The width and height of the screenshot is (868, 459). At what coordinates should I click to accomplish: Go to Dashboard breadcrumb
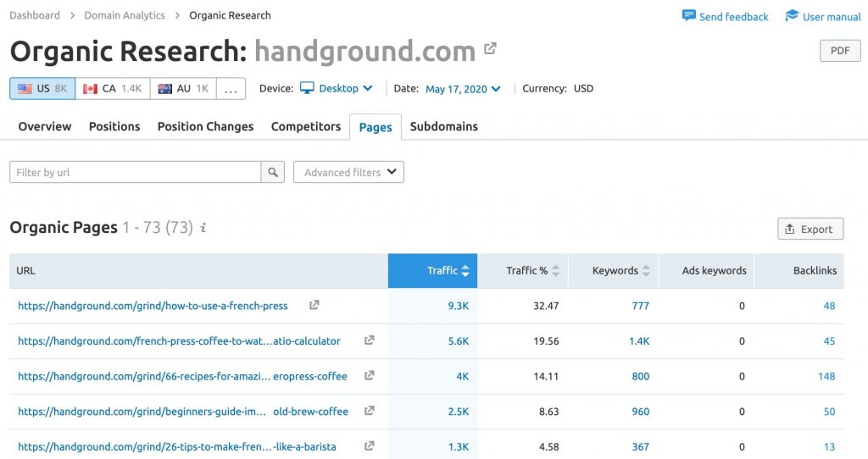35,15
